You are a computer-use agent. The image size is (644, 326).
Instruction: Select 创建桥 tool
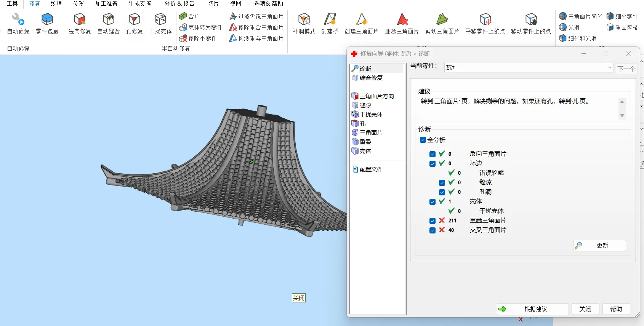(330, 24)
